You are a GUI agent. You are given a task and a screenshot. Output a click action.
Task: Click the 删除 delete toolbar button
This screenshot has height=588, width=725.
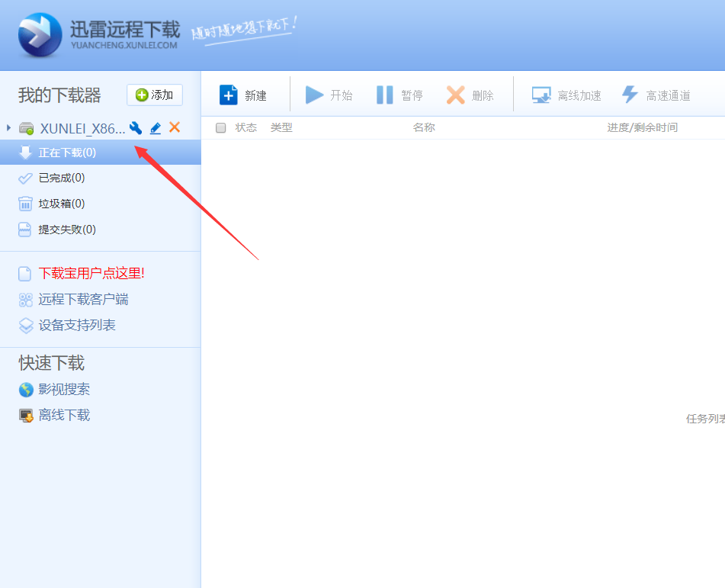[x=470, y=95]
